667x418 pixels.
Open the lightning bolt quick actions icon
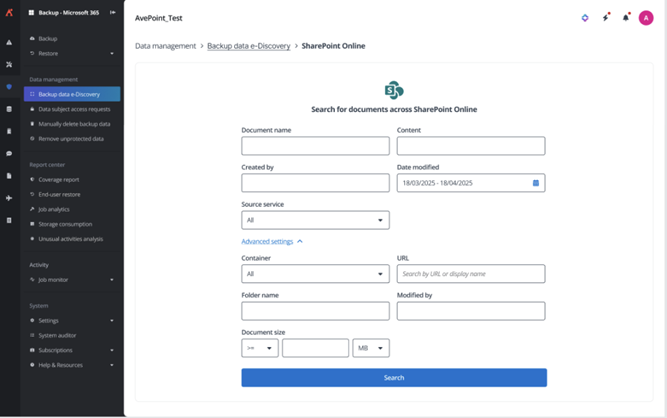[x=606, y=18]
